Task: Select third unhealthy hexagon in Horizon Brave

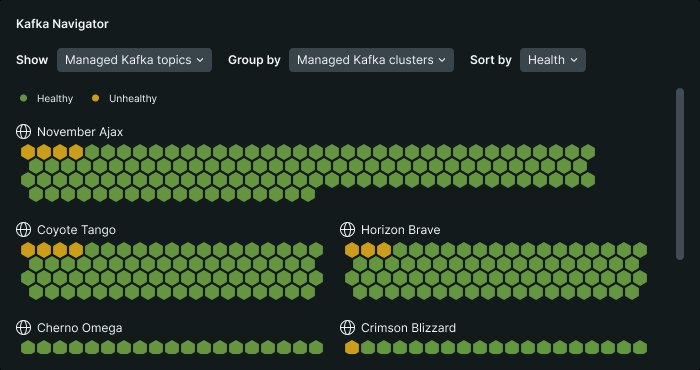Action: click(384, 250)
